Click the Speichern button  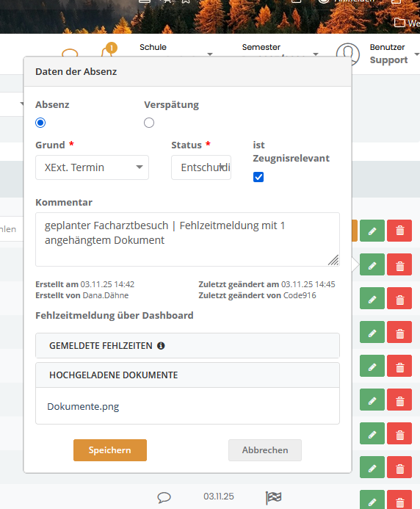(110, 450)
